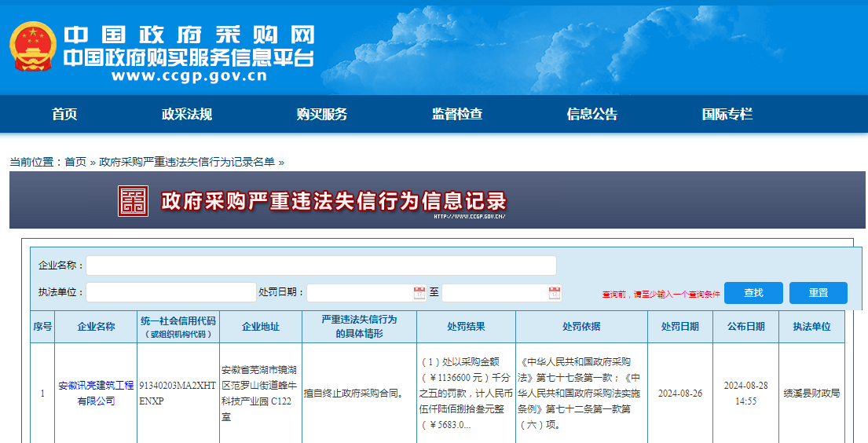The image size is (868, 443).
Task: Open the 首页 navigation tab
Action: coord(64,115)
